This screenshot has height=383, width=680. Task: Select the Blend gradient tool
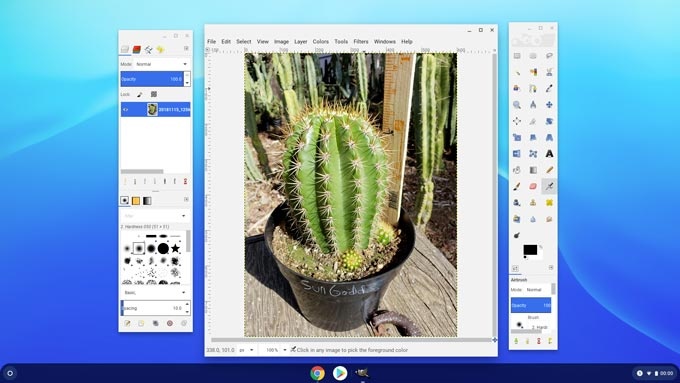pyautogui.click(x=533, y=170)
